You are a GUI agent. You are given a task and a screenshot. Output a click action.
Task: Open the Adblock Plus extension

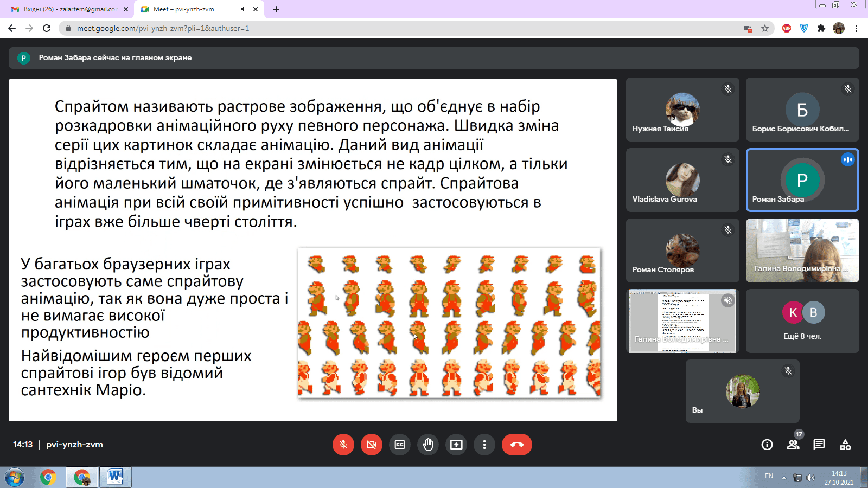tap(787, 28)
